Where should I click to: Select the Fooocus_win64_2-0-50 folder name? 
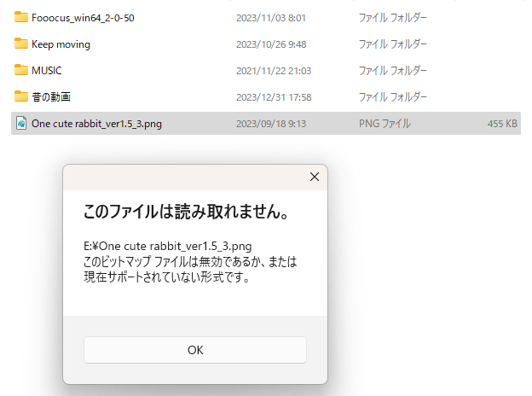pyautogui.click(x=83, y=18)
